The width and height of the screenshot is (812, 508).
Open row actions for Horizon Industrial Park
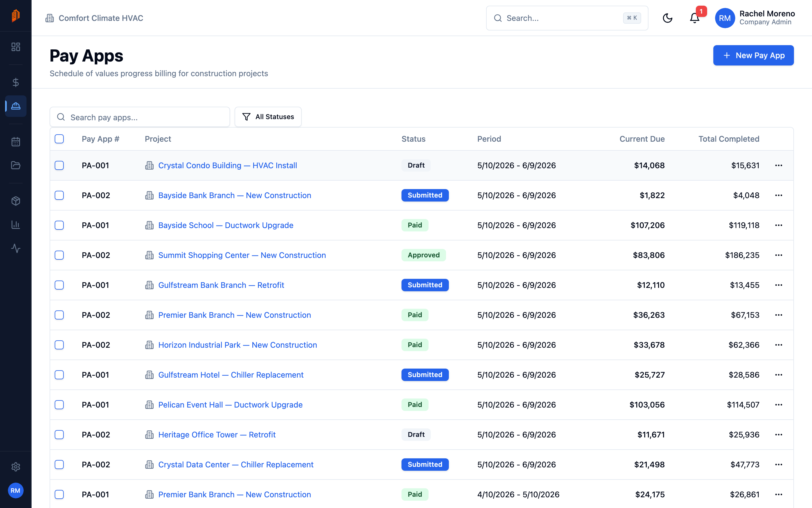pyautogui.click(x=779, y=345)
